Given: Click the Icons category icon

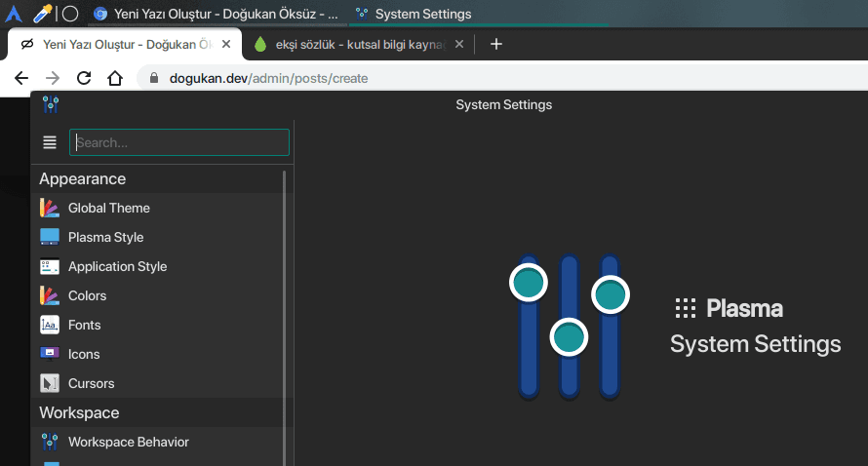Looking at the screenshot, I should [x=50, y=354].
